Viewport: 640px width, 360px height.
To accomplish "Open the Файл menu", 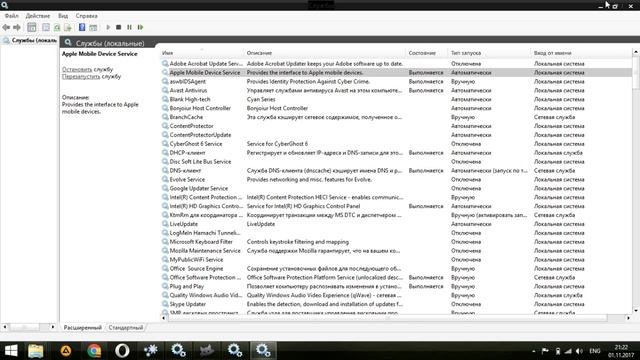I will coord(11,16).
